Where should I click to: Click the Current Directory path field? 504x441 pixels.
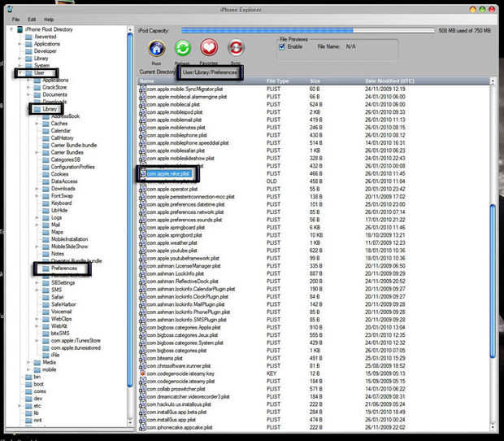point(211,72)
